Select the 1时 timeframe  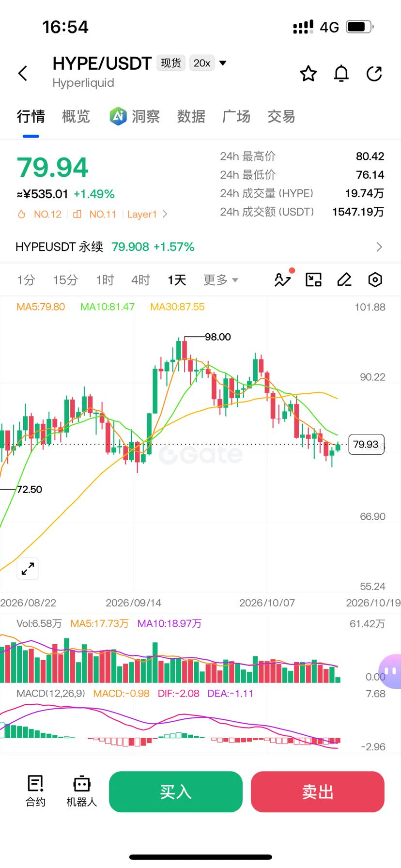point(105,280)
